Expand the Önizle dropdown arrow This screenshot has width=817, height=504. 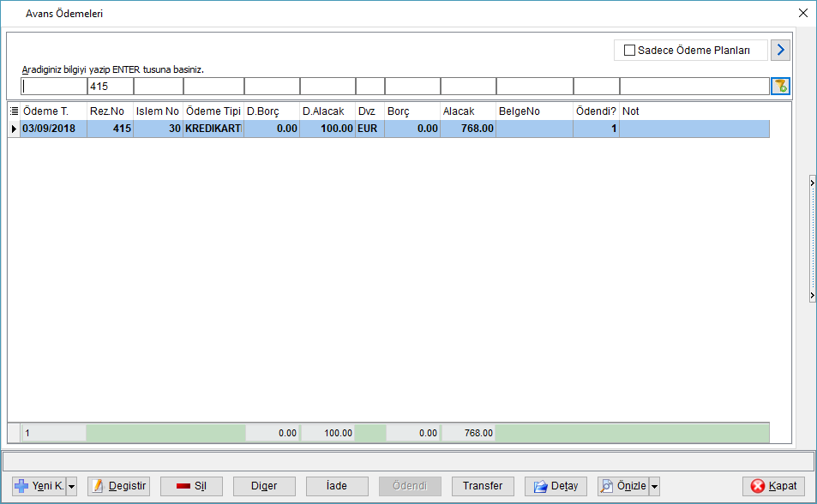click(654, 486)
